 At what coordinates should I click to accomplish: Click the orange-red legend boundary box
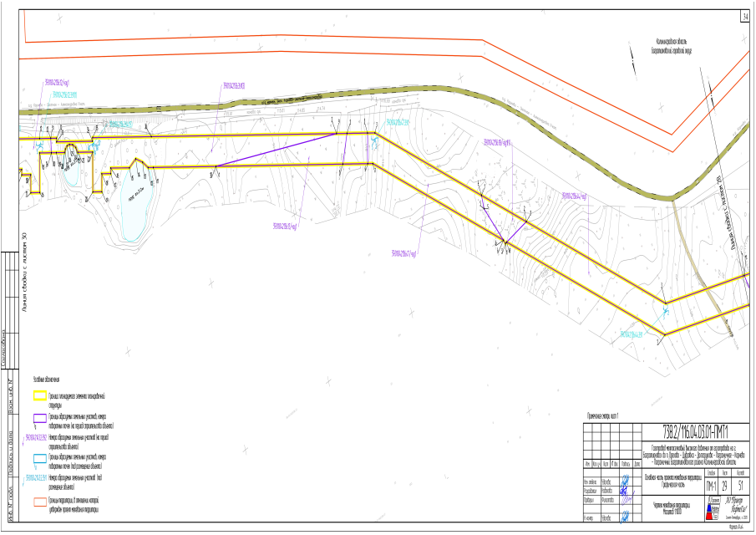pyautogui.click(x=39, y=502)
